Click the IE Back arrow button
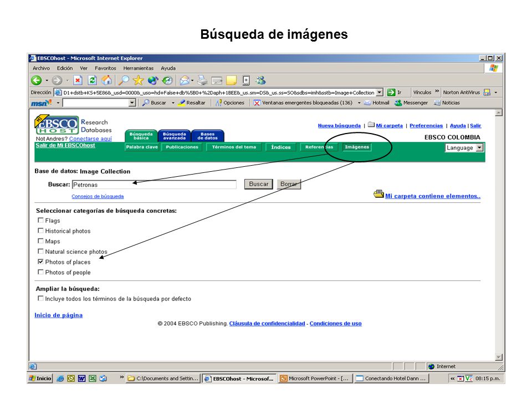Image resolution: width=532 pixels, height=399 pixels. [37, 80]
